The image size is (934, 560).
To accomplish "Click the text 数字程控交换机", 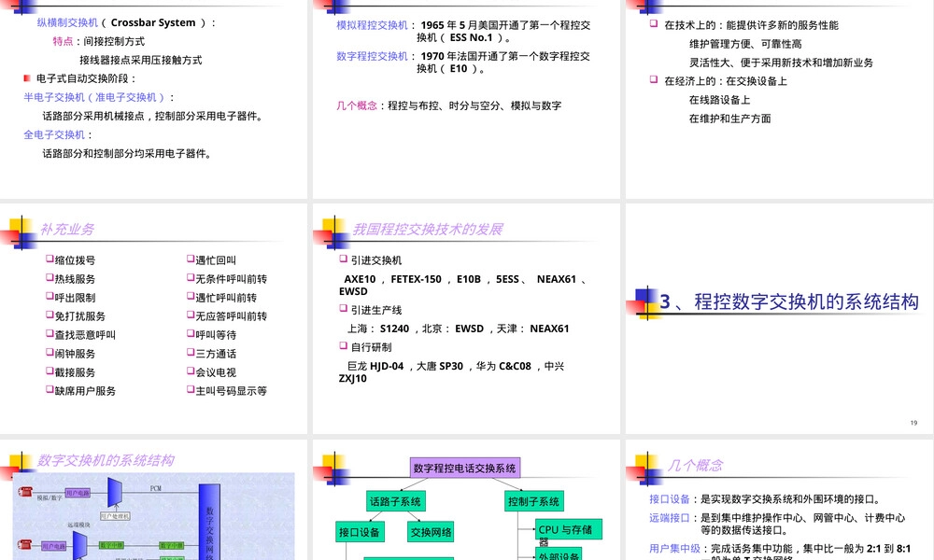I will click(x=373, y=57).
